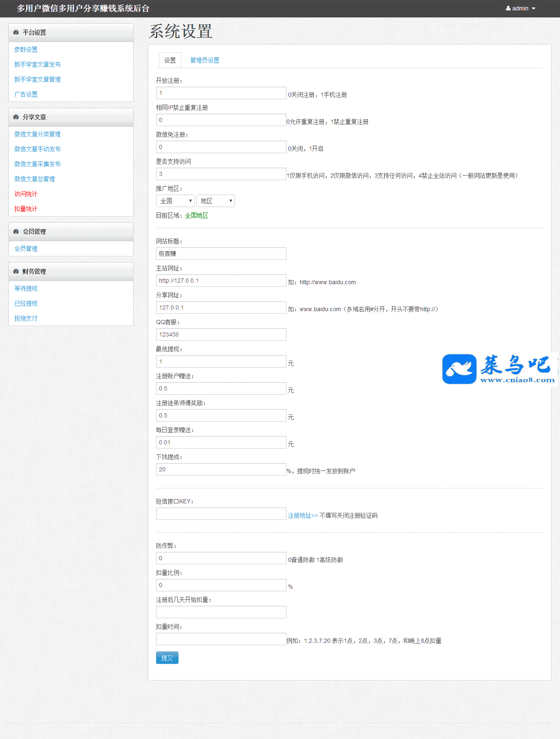Viewport: 560px width, 739px height.
Task: Click the 扣量时间 input box
Action: [x=221, y=639]
